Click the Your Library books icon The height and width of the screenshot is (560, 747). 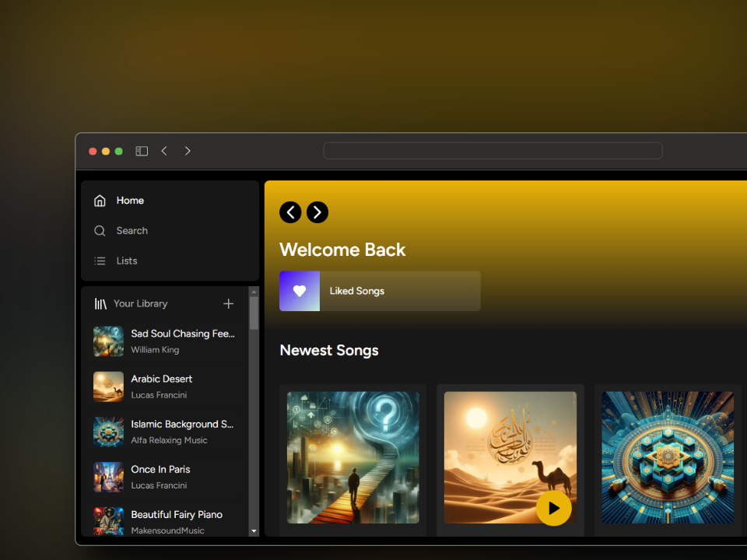tap(100, 304)
